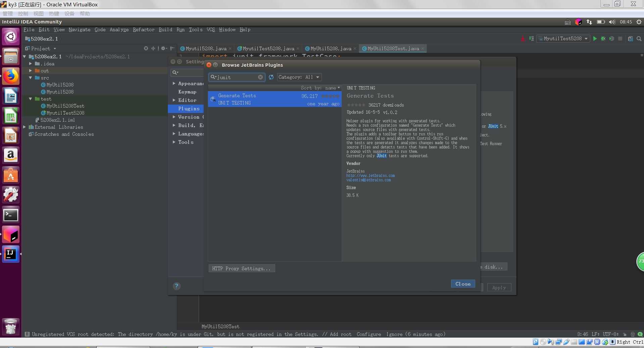Collapse the test folder
This screenshot has width=644, height=348.
pos(30,99)
